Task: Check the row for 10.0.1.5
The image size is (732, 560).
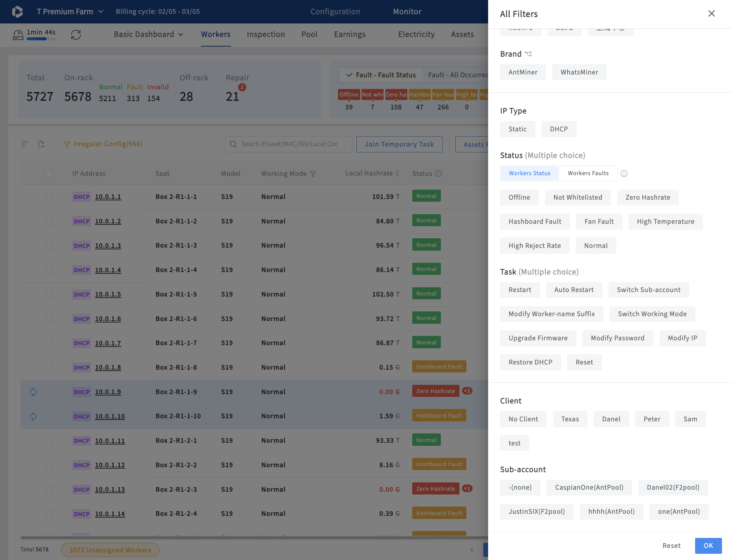Action: (49, 294)
